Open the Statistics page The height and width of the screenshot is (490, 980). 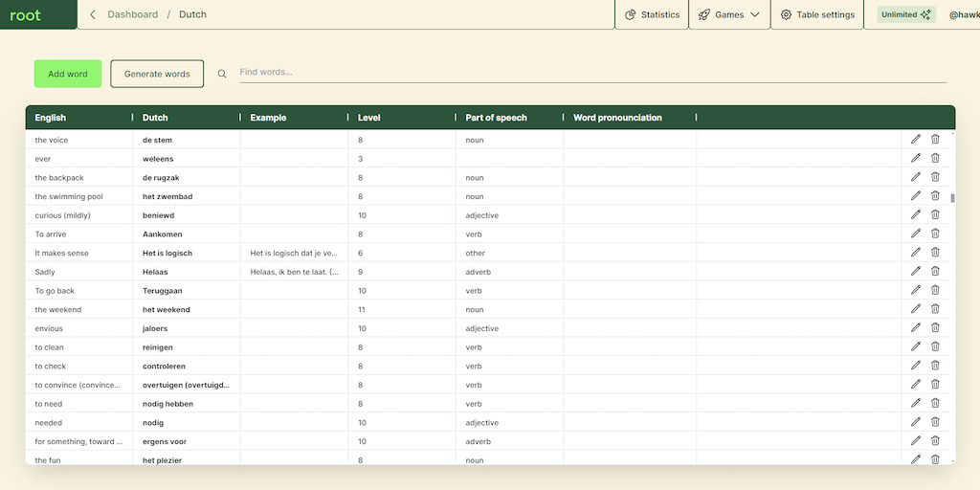pyautogui.click(x=652, y=14)
